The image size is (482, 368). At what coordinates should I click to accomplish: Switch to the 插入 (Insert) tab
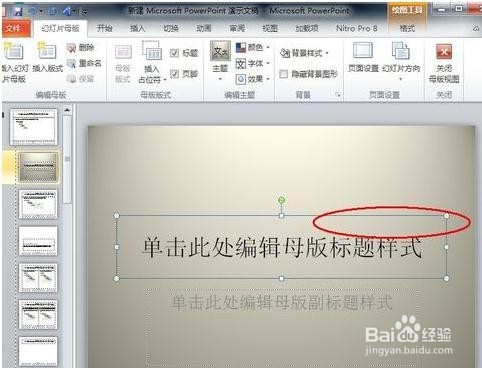138,29
